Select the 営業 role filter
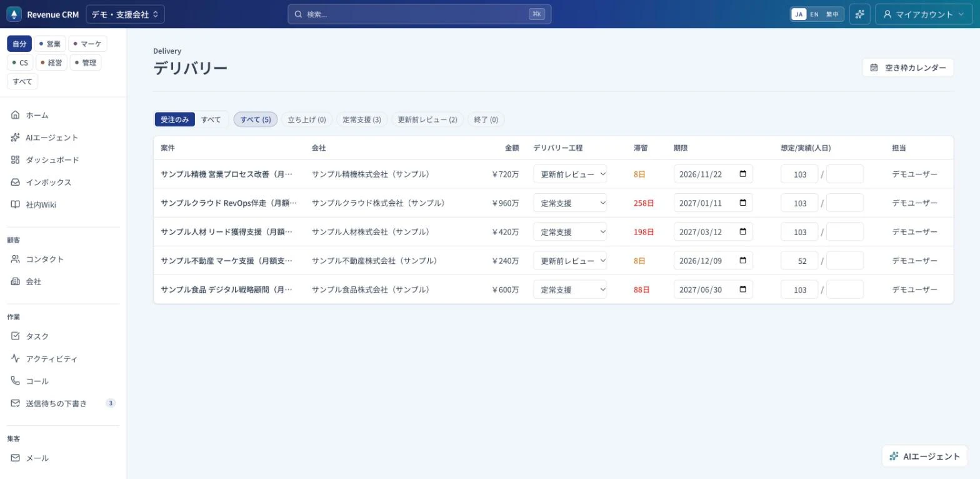980x479 pixels. point(50,44)
